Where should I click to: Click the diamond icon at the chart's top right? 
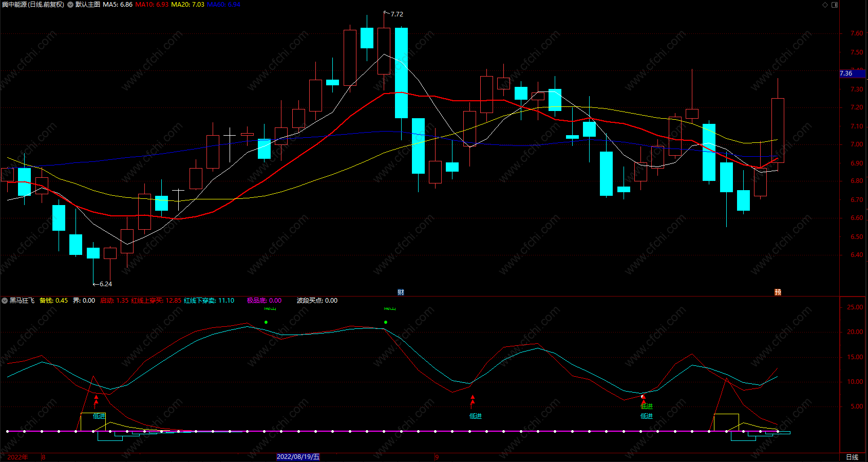pos(825,5)
